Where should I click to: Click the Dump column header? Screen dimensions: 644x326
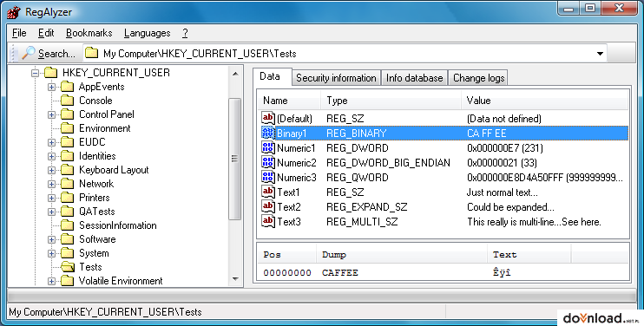coord(402,255)
